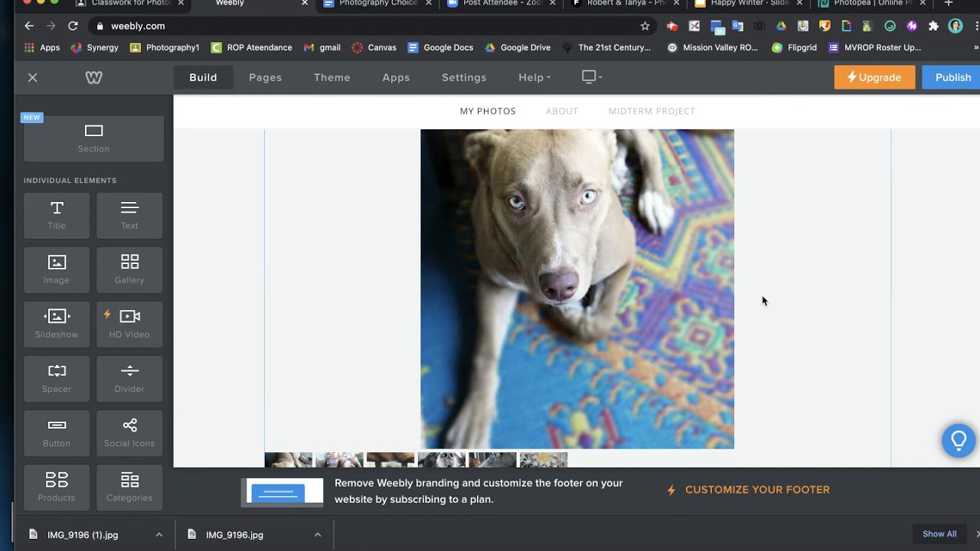
Task: Switch to the Build tab
Action: pyautogui.click(x=203, y=77)
